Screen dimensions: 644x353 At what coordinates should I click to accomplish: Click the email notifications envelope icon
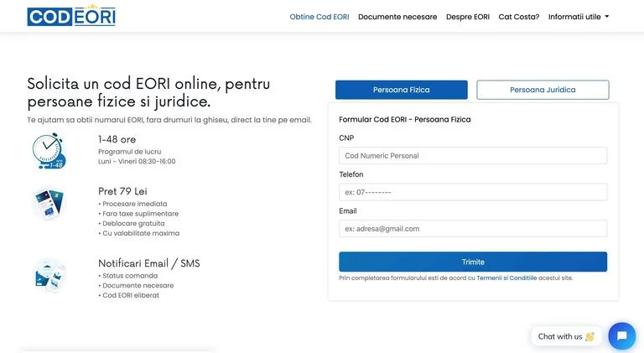click(x=49, y=276)
